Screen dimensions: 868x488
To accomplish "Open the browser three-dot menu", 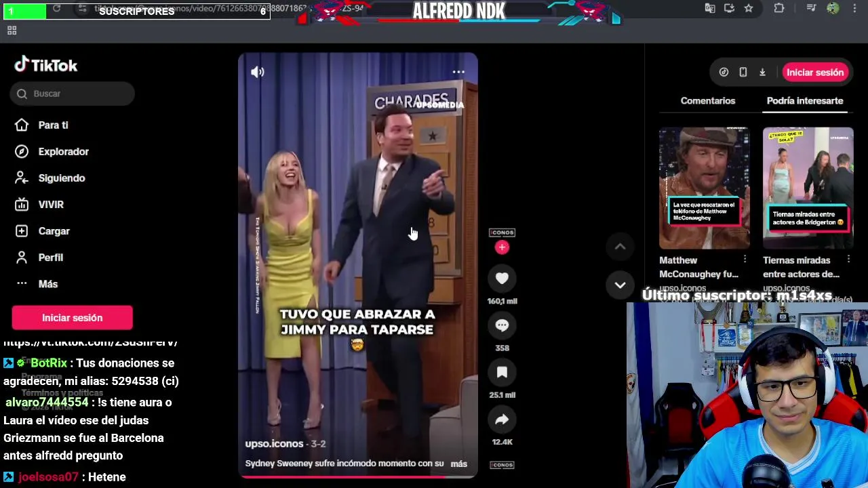I will pos(853,8).
